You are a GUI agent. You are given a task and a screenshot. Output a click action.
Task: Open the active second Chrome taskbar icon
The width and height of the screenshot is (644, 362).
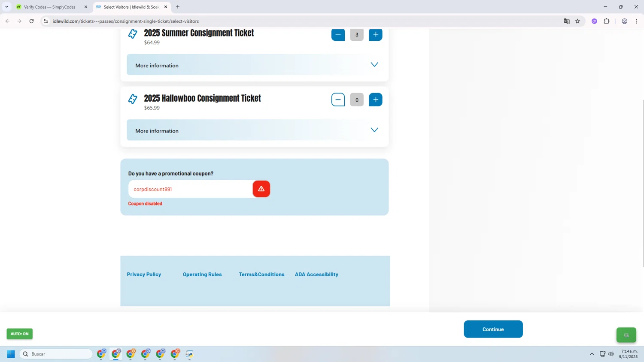(116, 354)
